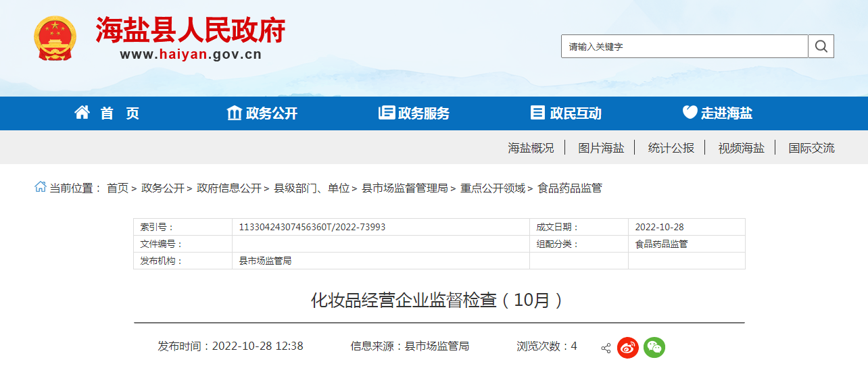Click breadcrumb 食品药品监管 link

click(570, 188)
